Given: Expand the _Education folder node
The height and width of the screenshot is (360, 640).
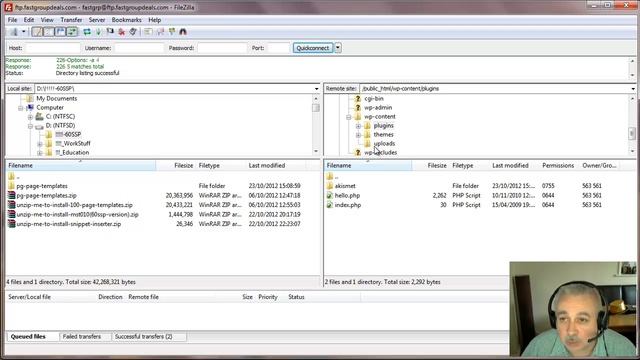Looking at the screenshot, I should click(x=40, y=153).
